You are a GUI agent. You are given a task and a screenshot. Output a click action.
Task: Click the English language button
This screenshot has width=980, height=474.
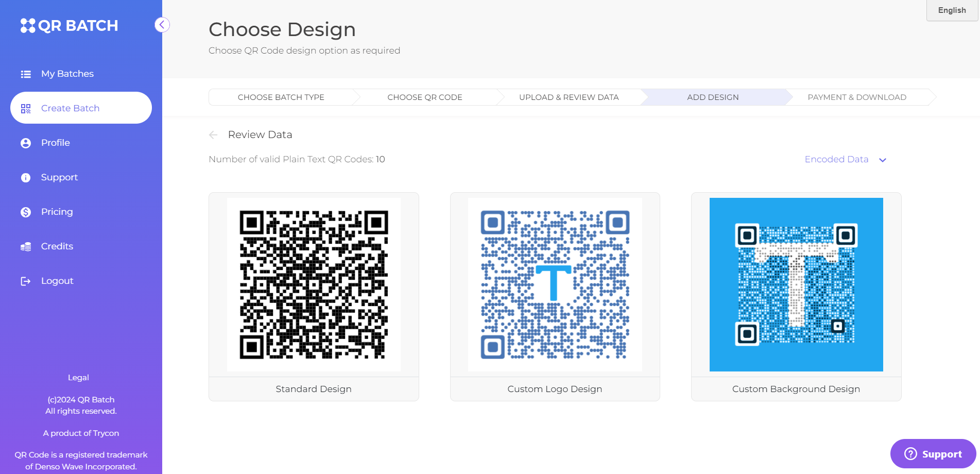pyautogui.click(x=951, y=10)
